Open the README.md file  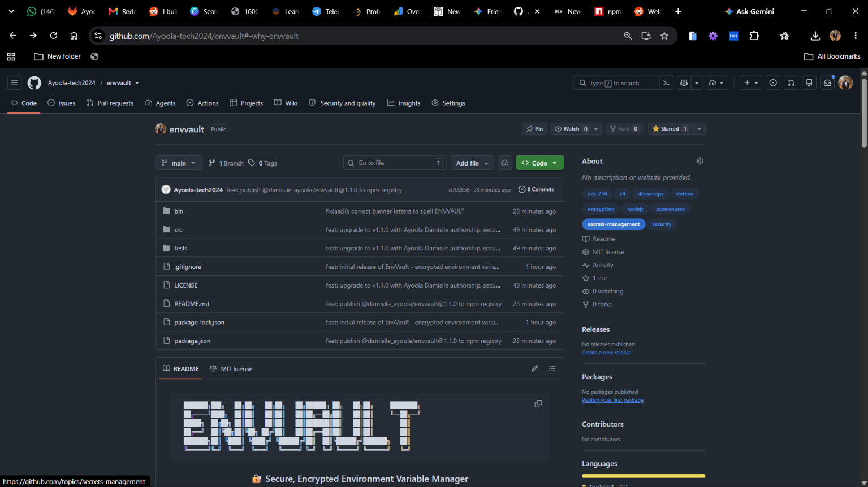pos(192,304)
